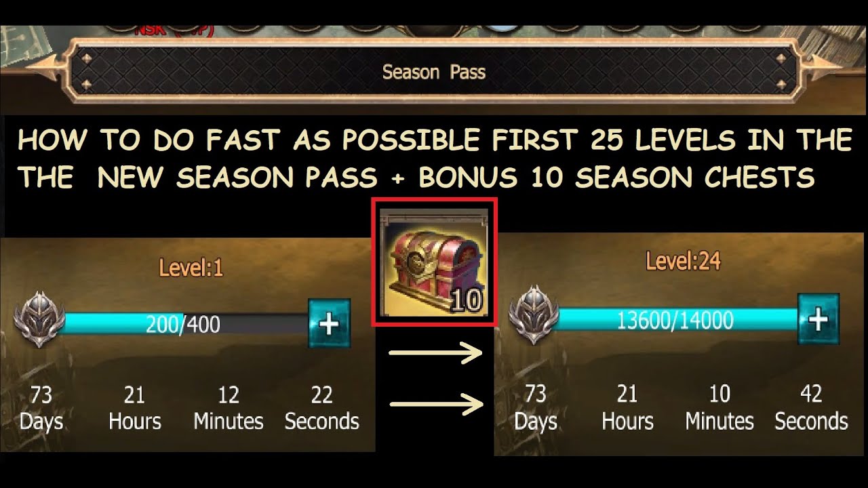The width and height of the screenshot is (868, 488).
Task: Click the lower arrow pointing right
Action: click(x=435, y=405)
